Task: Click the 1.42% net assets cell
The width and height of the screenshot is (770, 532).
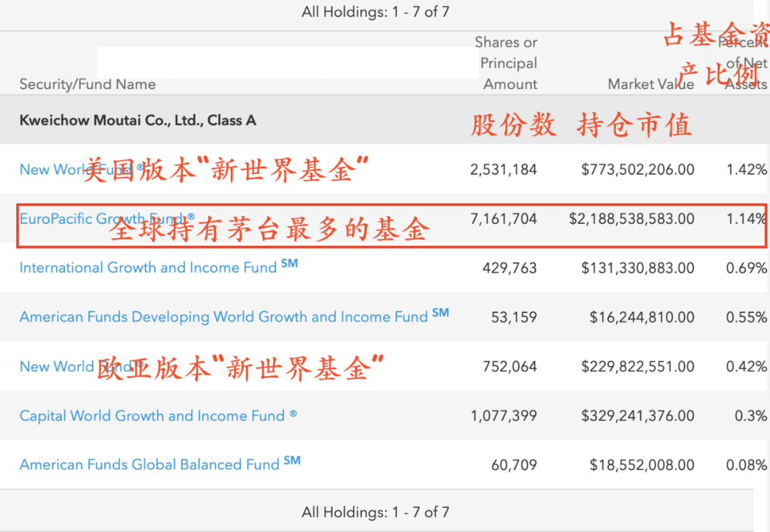Action: tap(746, 170)
